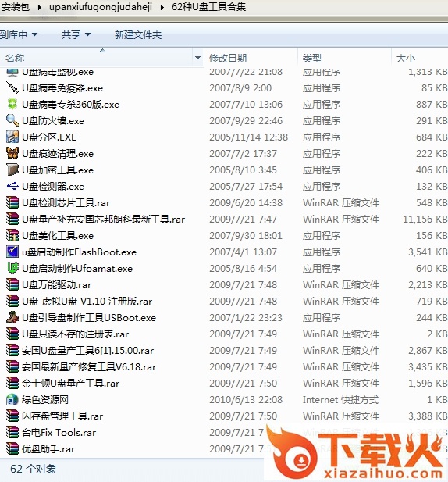The image size is (448, 482).
Task: Select file name U盘防火墙.exe
Action: click(x=53, y=121)
